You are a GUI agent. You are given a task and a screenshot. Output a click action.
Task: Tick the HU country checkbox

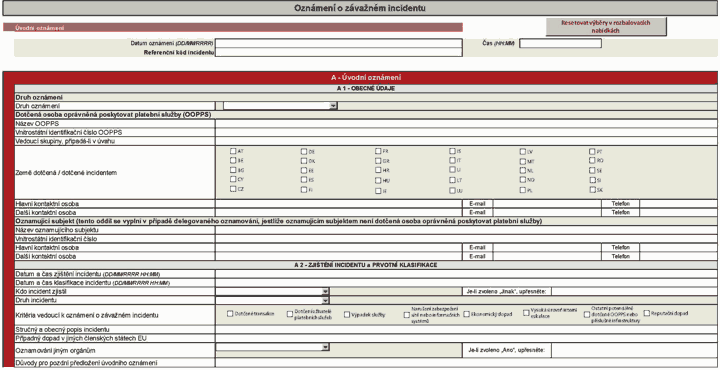[x=378, y=180]
